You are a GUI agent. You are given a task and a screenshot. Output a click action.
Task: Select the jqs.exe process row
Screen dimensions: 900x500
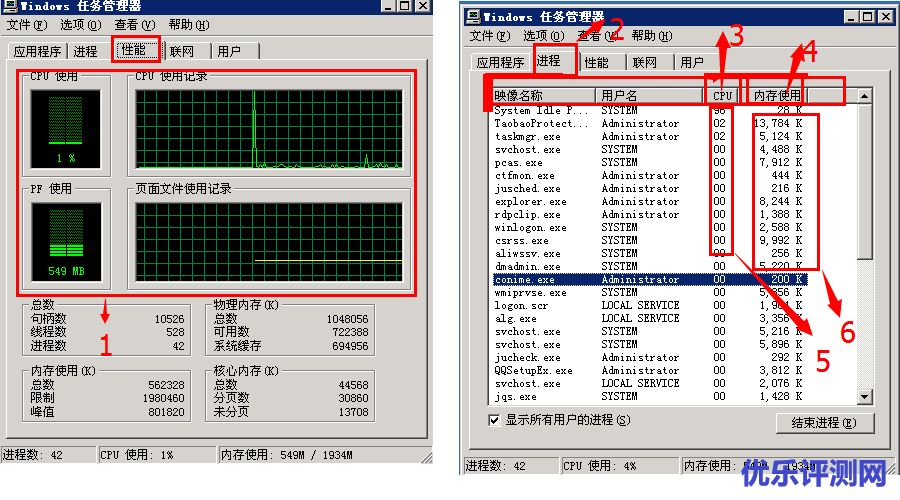[650, 396]
